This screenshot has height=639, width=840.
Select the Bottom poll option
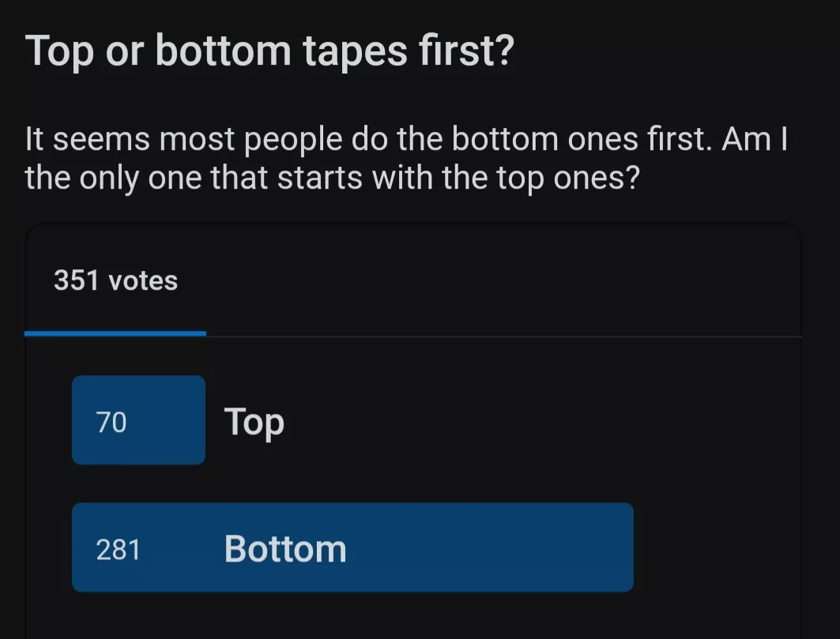click(284, 547)
